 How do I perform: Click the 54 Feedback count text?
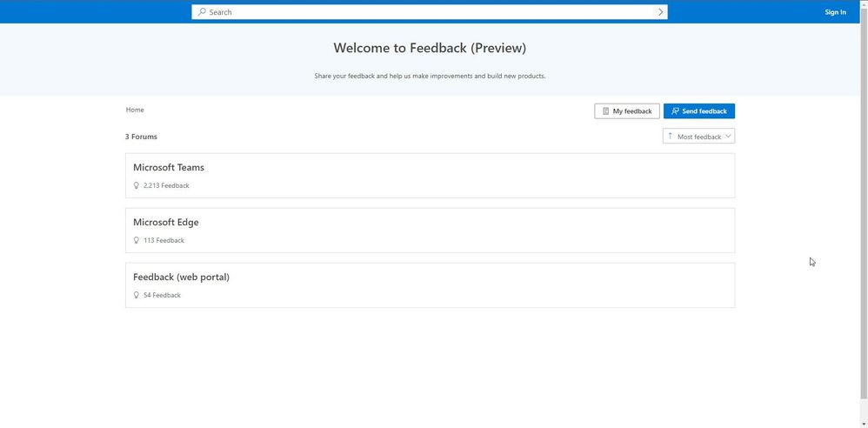[162, 295]
